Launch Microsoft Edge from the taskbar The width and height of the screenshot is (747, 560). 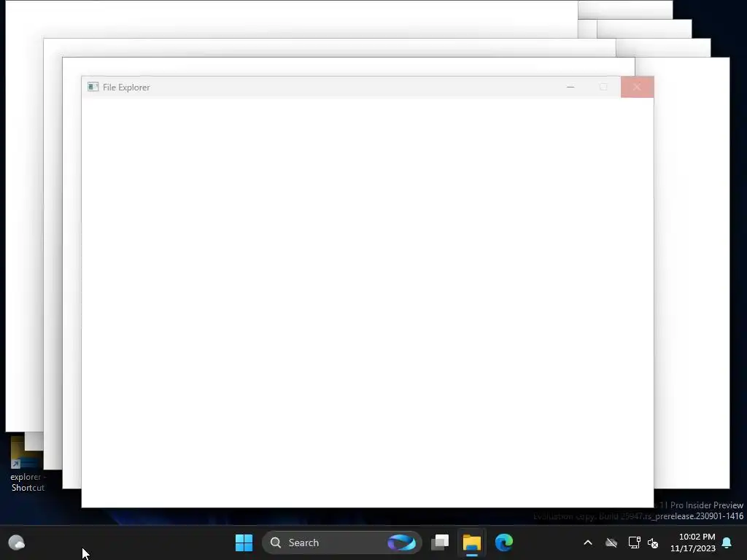(x=503, y=542)
